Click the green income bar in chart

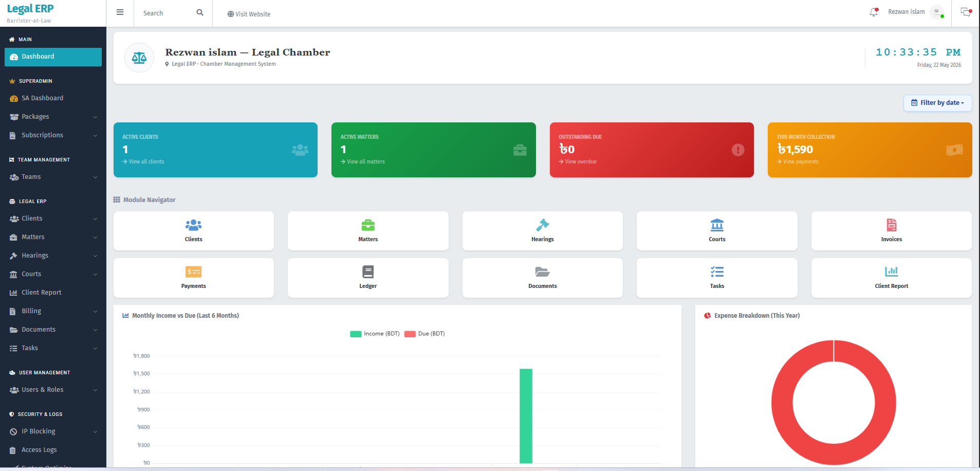pos(526,416)
